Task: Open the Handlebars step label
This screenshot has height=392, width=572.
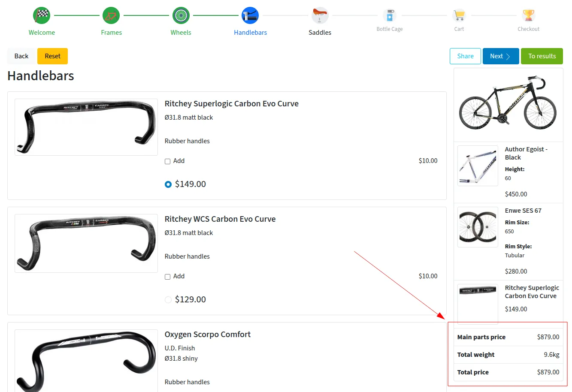Action: [250, 33]
